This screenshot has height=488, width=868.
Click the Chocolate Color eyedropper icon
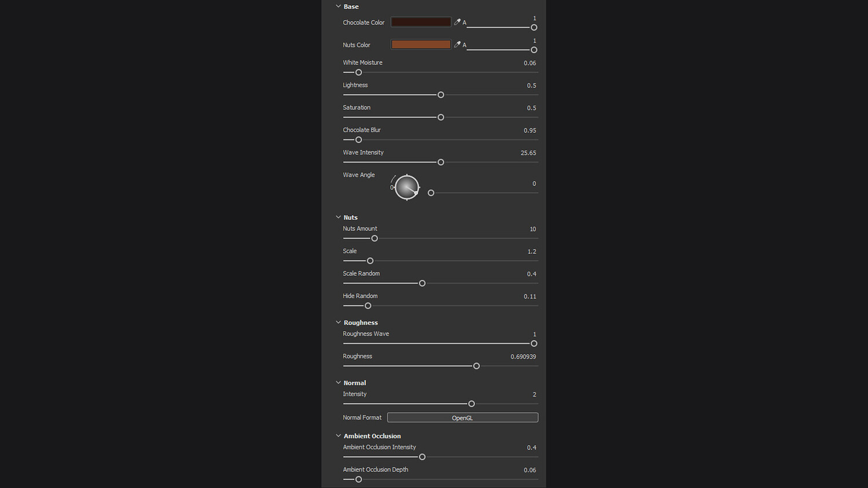click(x=457, y=22)
